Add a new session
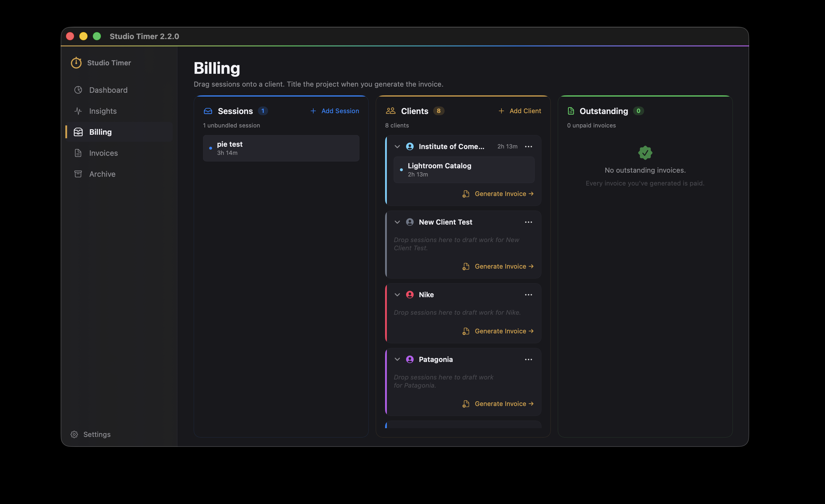 [x=335, y=111]
